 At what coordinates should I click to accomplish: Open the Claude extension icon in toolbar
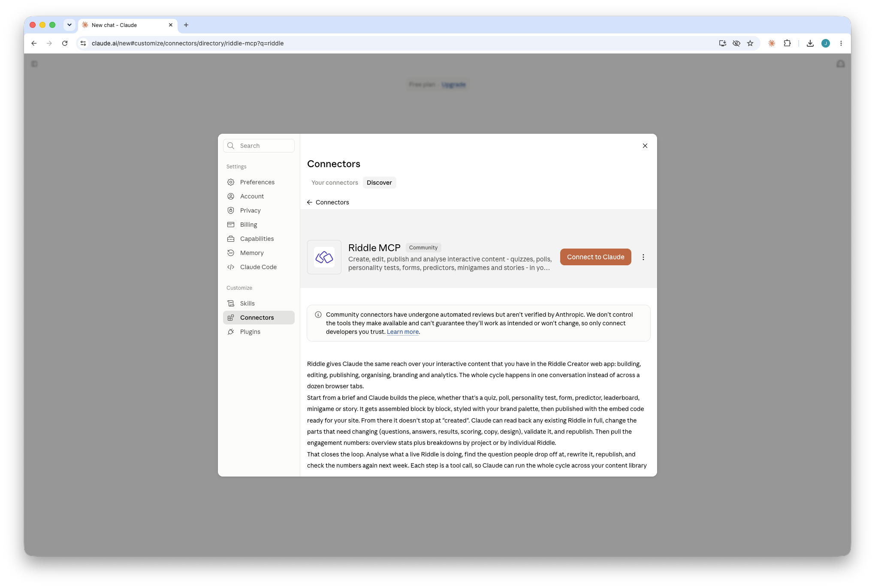click(x=772, y=43)
